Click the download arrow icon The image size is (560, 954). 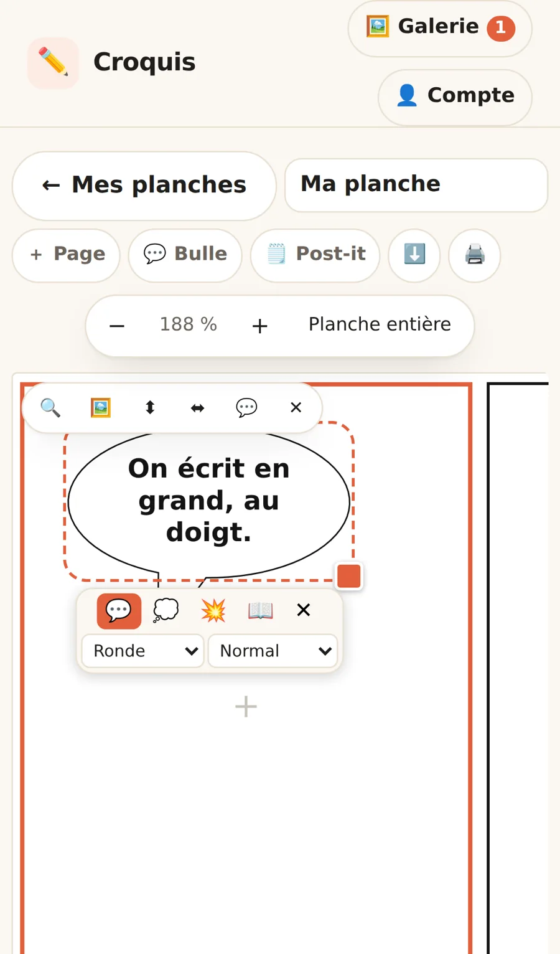point(414,255)
